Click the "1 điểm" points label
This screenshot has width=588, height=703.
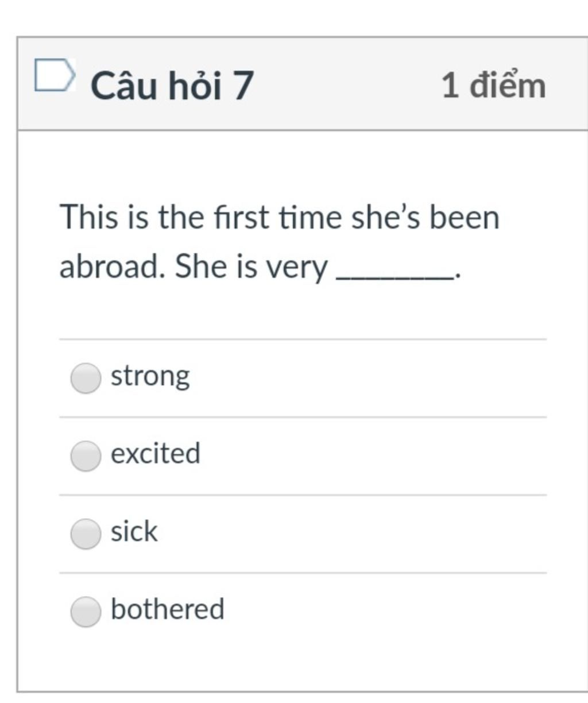pyautogui.click(x=494, y=85)
